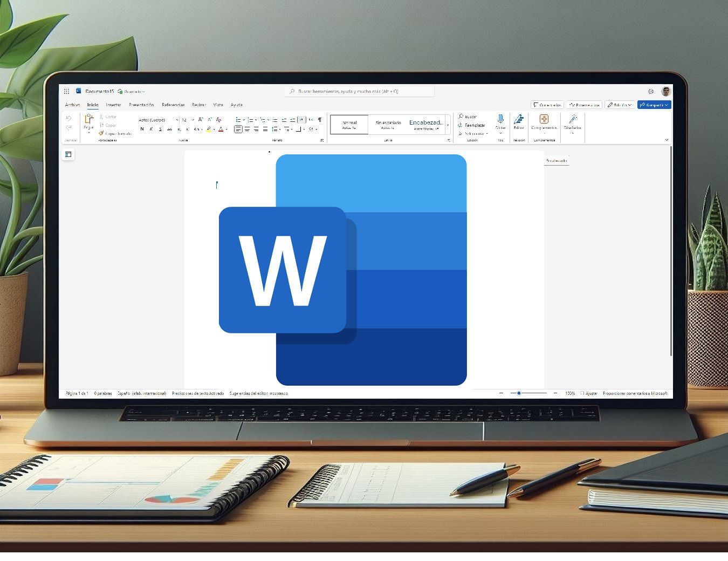The height and width of the screenshot is (561, 728).
Task: Toggle the show paragraph marks (¶) button
Action: coord(320,120)
